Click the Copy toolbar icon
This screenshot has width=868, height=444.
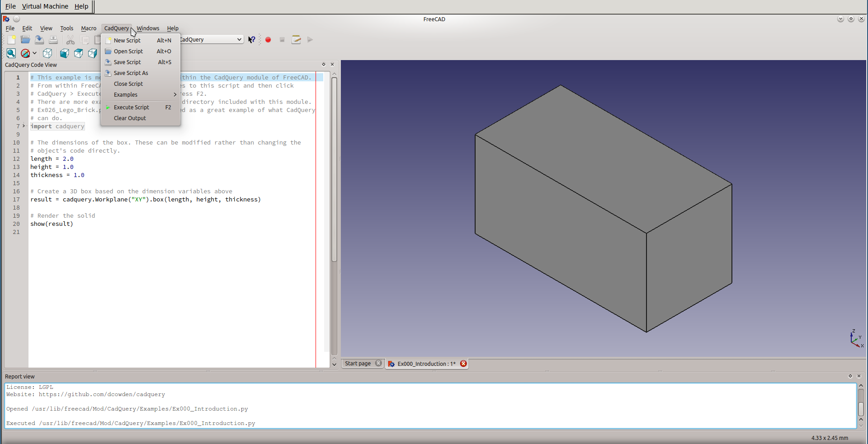(85, 40)
